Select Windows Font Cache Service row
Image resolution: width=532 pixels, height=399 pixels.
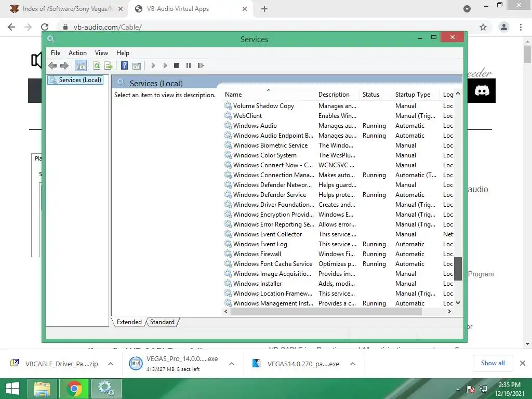339,263
